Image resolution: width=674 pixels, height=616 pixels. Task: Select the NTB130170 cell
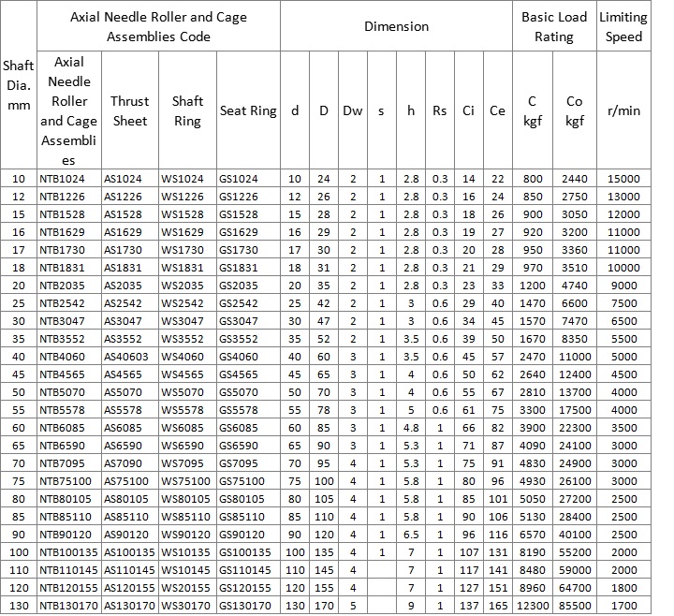tap(68, 606)
